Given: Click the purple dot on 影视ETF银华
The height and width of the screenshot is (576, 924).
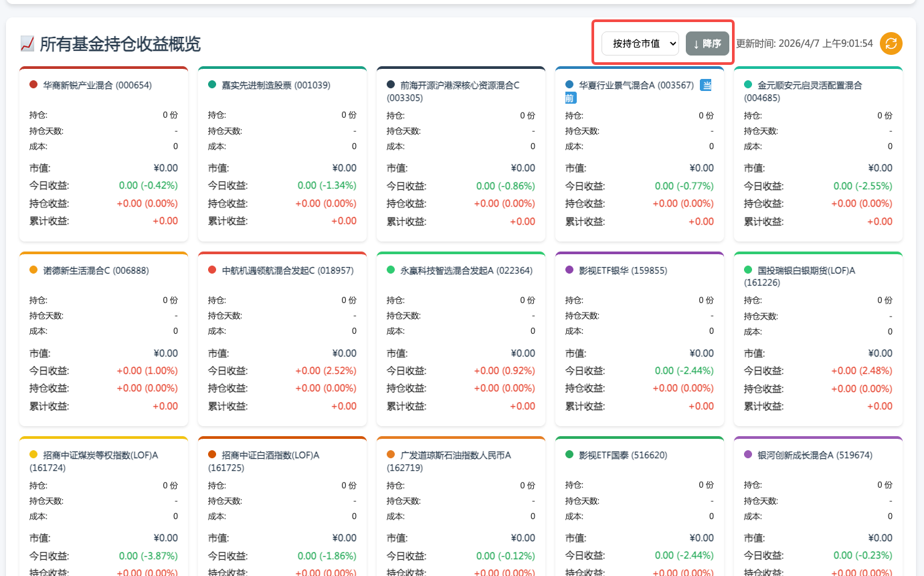Looking at the screenshot, I should click(568, 270).
